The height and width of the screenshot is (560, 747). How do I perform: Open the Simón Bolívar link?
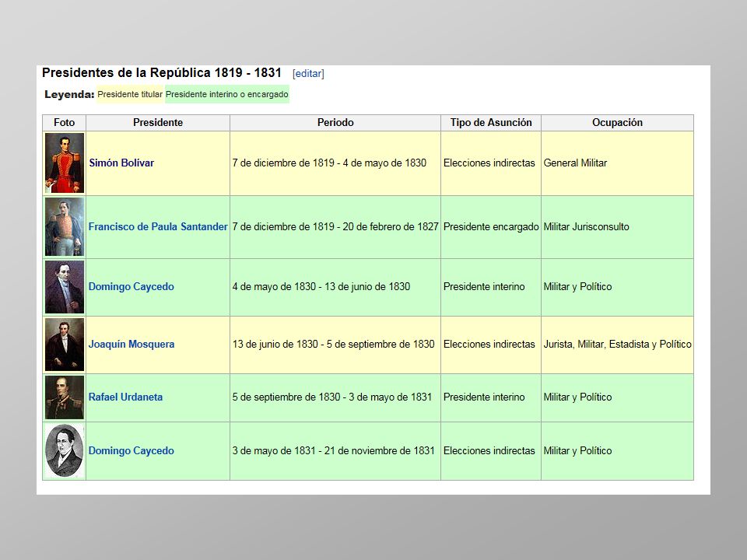[121, 163]
